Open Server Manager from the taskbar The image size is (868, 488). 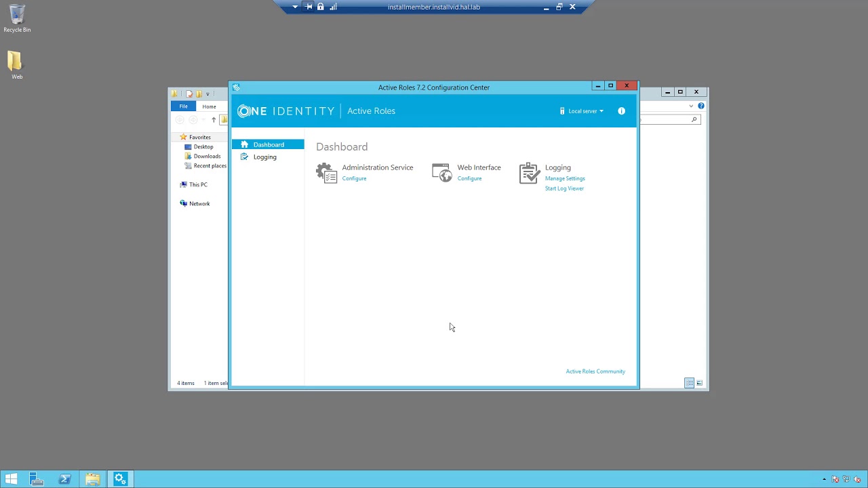[x=37, y=479]
